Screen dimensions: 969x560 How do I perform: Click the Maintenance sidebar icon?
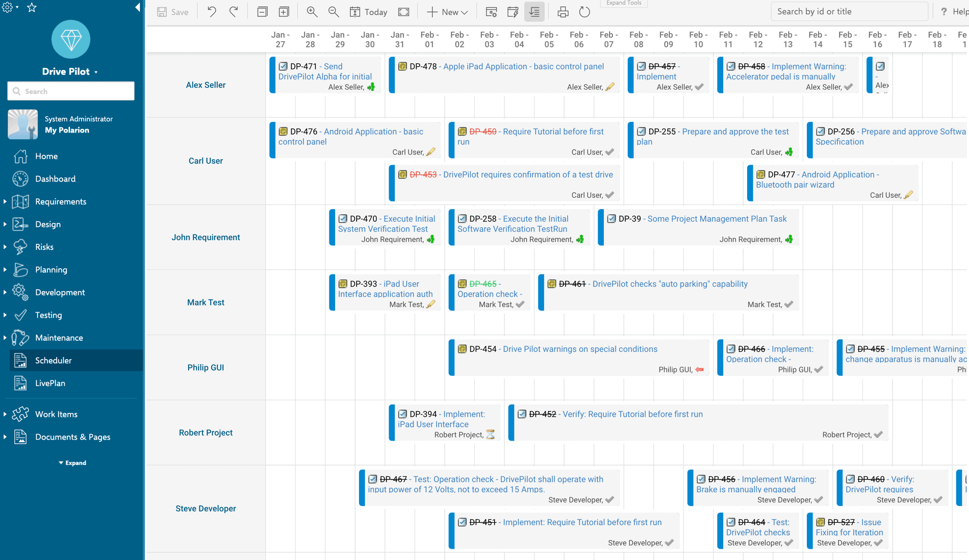[x=20, y=338]
